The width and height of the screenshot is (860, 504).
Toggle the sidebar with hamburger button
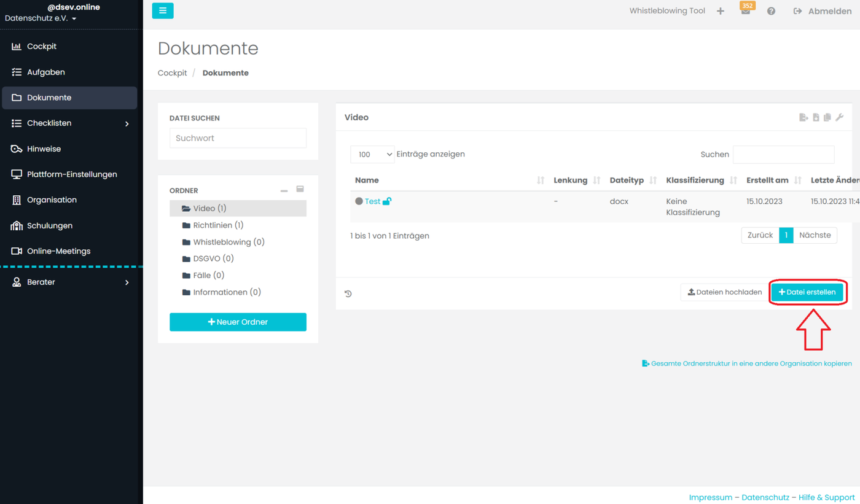click(163, 10)
